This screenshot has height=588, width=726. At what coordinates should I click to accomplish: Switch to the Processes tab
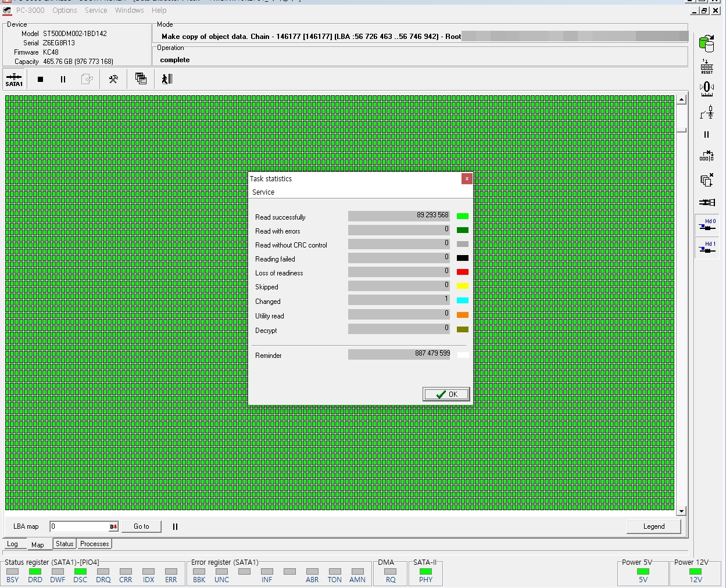(95, 544)
